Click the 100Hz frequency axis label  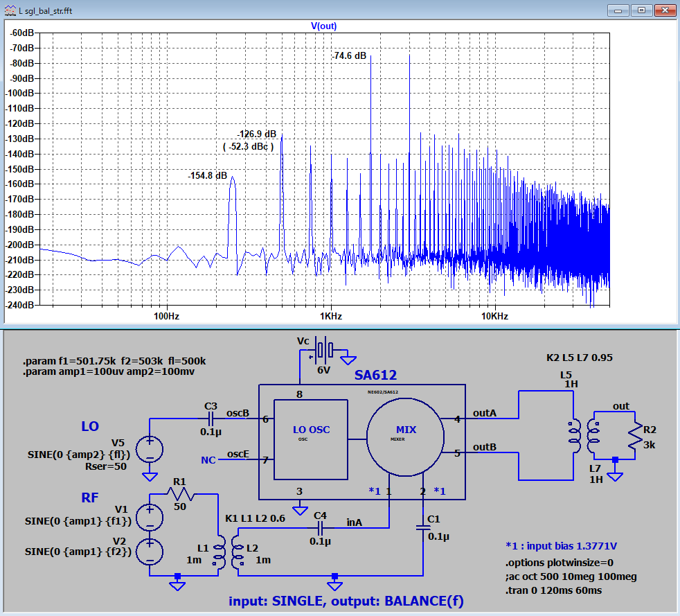click(166, 316)
